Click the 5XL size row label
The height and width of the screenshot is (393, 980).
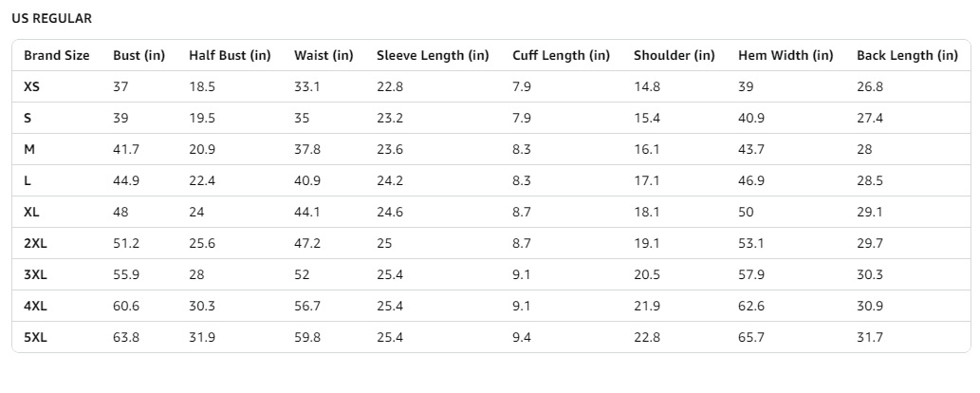click(x=35, y=337)
